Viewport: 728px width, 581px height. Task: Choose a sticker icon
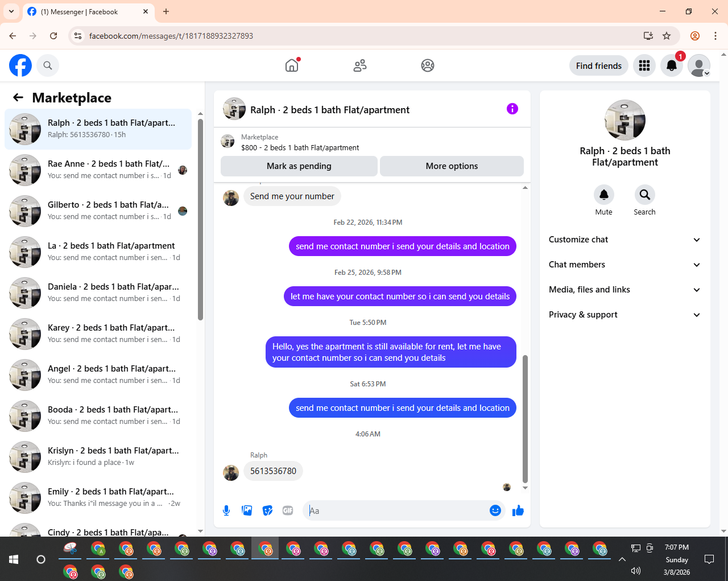[267, 510]
